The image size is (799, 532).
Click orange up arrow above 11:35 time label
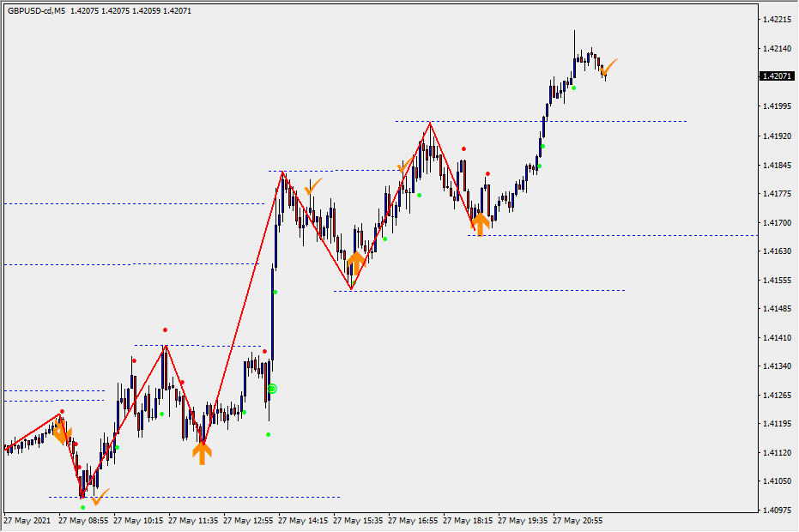[x=202, y=452]
